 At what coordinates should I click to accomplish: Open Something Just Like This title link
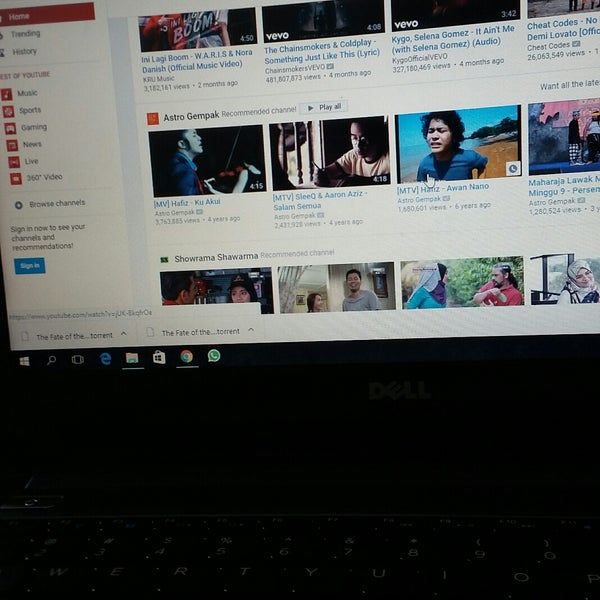(x=321, y=51)
